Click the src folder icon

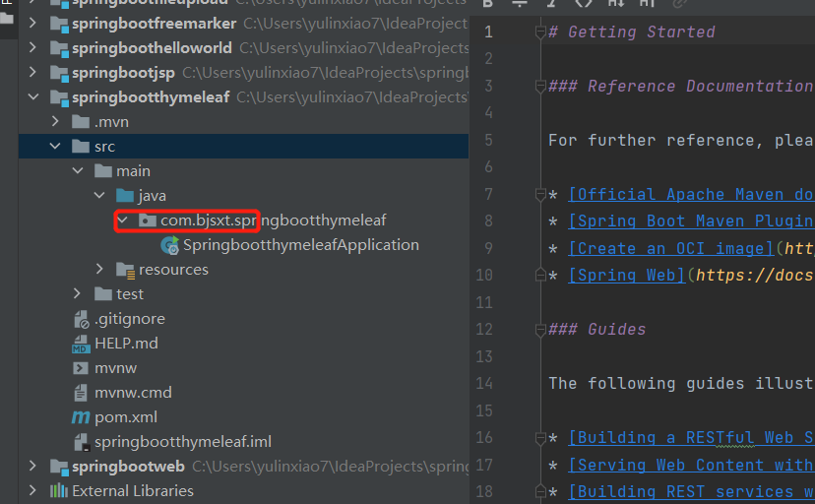point(81,147)
